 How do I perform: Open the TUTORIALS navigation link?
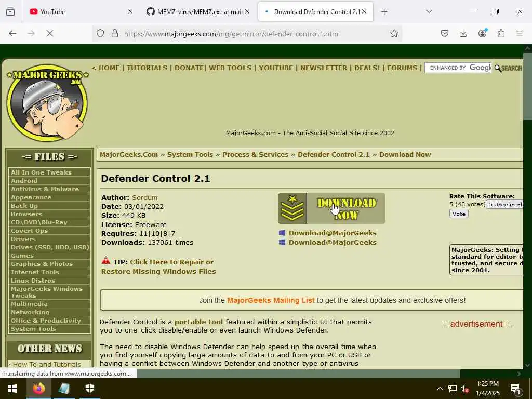147,68
